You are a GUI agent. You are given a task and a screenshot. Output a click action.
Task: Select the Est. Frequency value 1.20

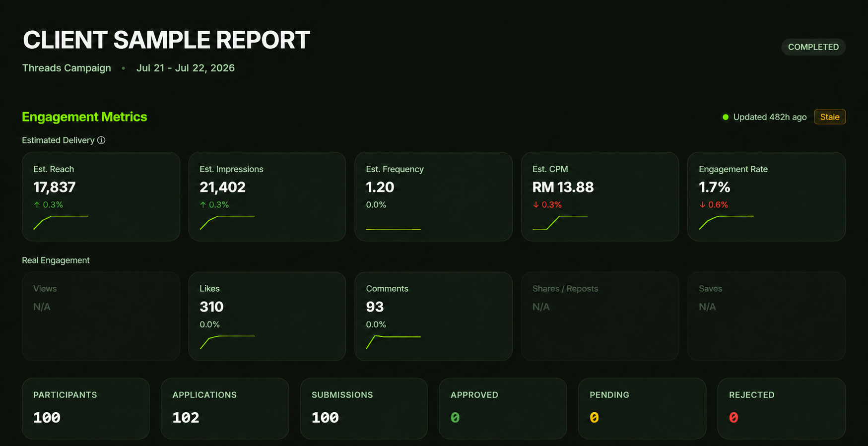click(380, 187)
